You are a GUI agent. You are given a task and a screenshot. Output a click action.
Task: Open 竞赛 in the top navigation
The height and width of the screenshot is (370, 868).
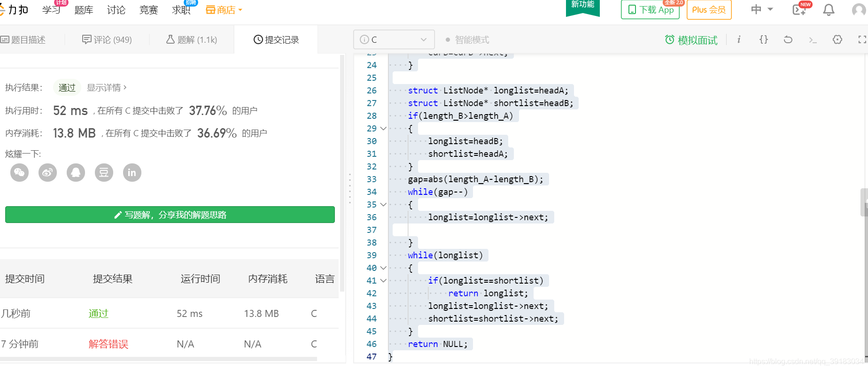click(148, 10)
